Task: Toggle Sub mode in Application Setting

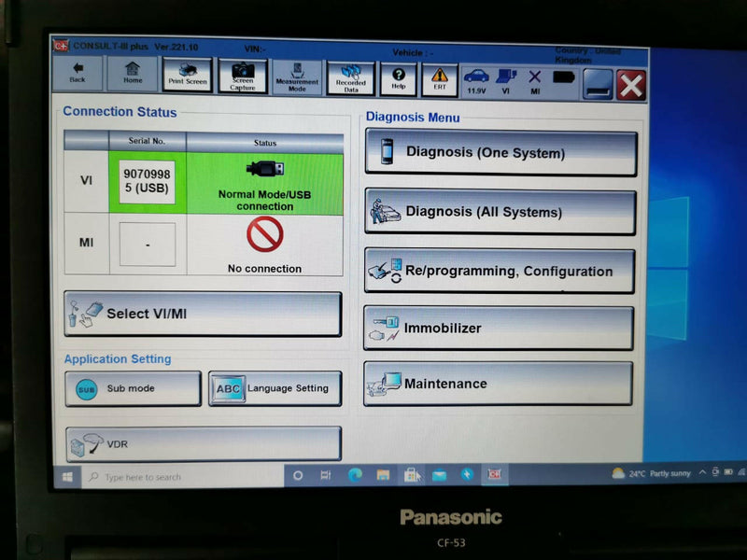Action: tap(131, 386)
